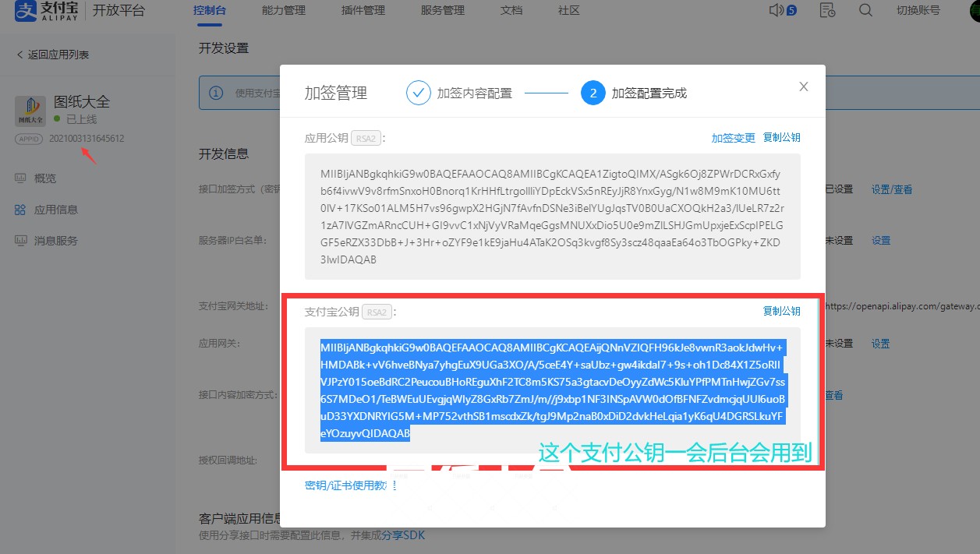980x554 pixels.
Task: Open 能力管理 menu
Action: (284, 11)
